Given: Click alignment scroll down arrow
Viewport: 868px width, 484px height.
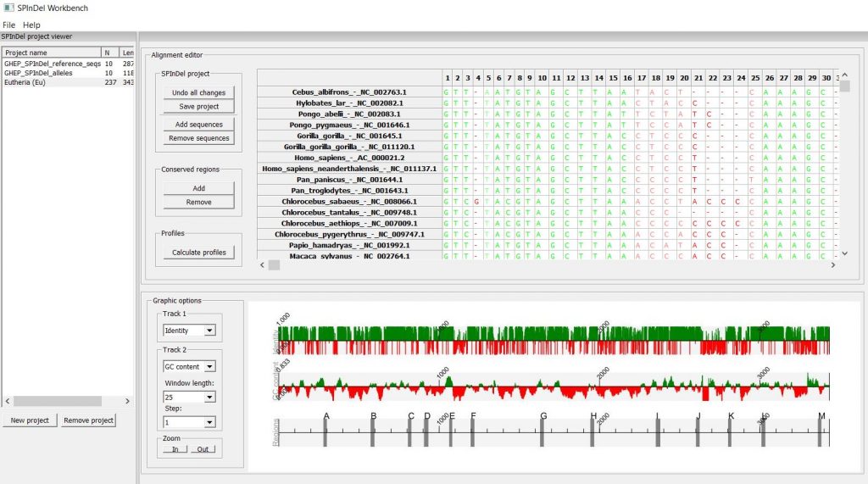Looking at the screenshot, I should coord(845,253).
